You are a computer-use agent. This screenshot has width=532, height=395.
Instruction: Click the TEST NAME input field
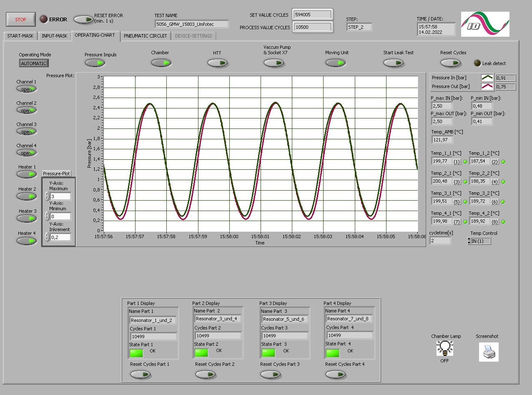192,24
